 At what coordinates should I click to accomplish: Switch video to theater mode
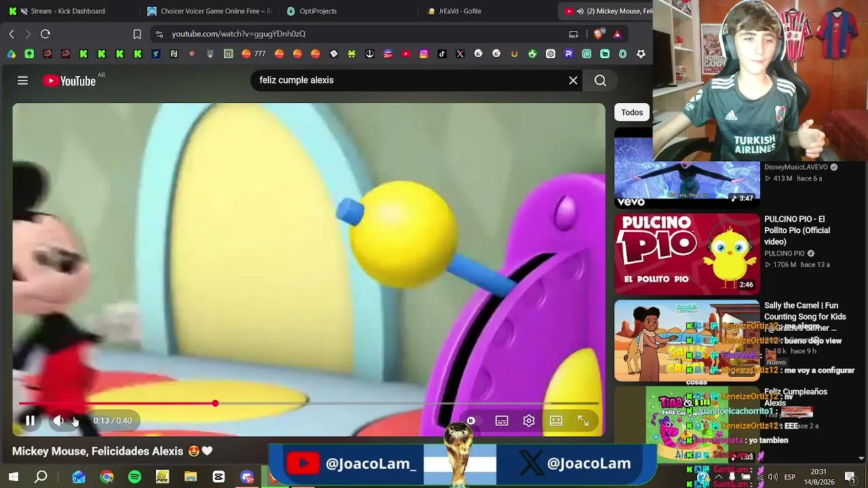(556, 421)
